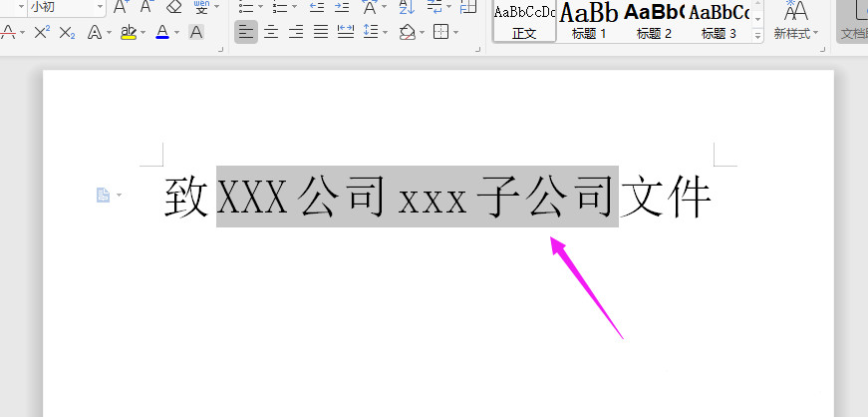Select the 正文 style
The image size is (868, 417).
(x=524, y=21)
